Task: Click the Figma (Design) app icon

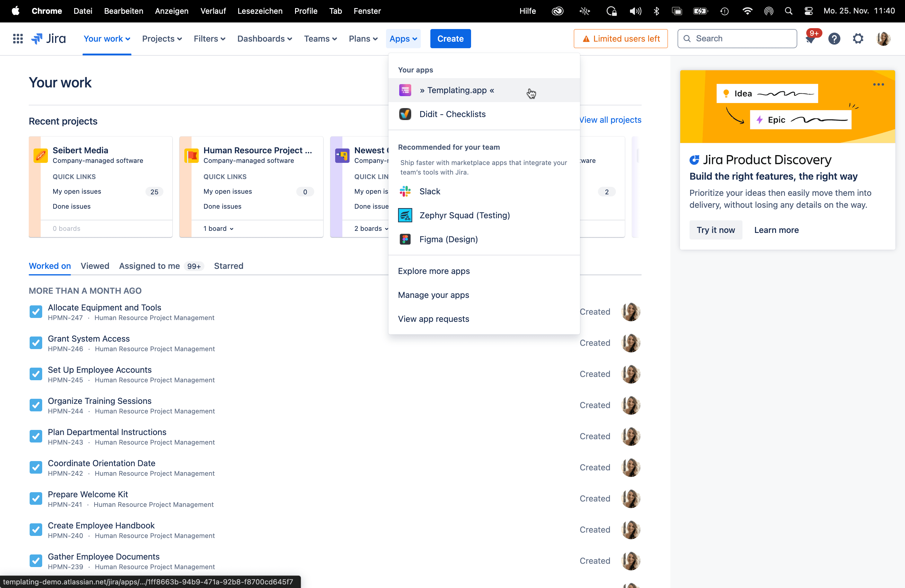Action: pos(405,239)
